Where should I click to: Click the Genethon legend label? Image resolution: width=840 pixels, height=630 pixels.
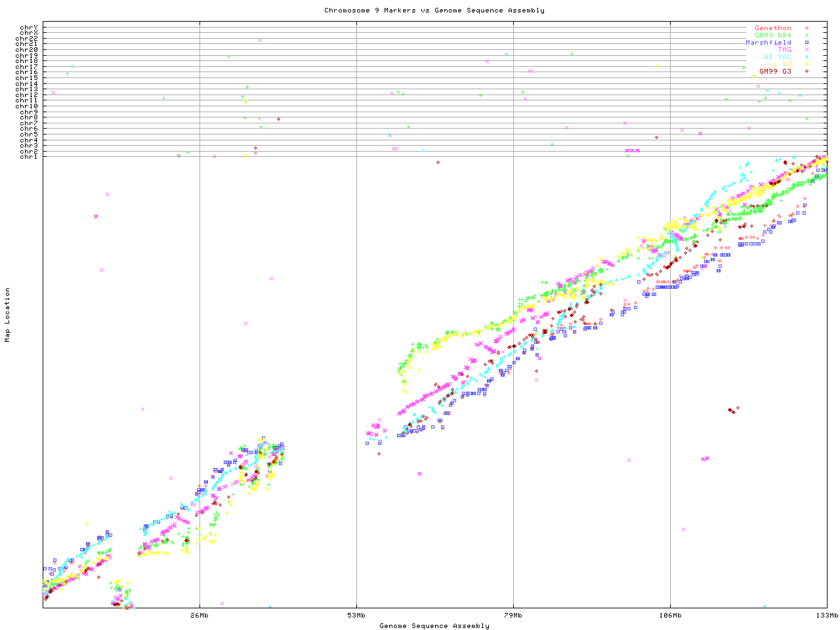pos(772,28)
